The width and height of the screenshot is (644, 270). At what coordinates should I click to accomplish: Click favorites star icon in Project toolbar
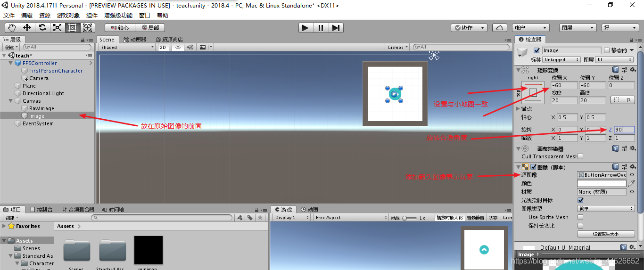point(260,218)
